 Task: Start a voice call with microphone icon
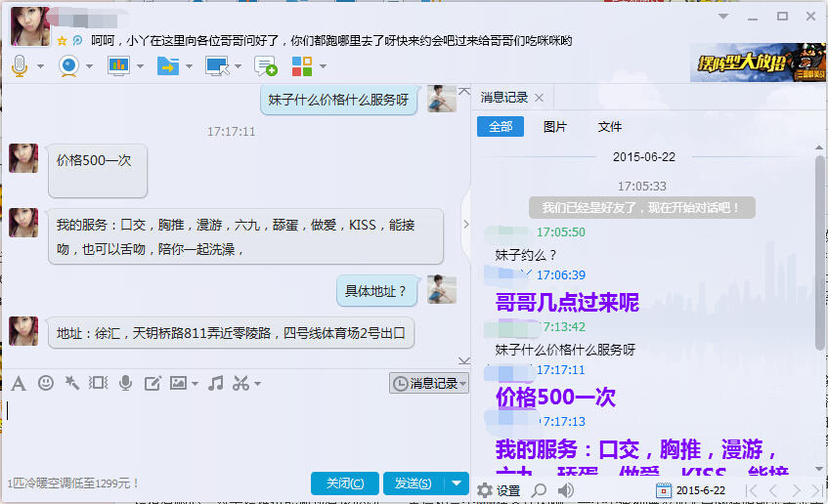[20, 66]
